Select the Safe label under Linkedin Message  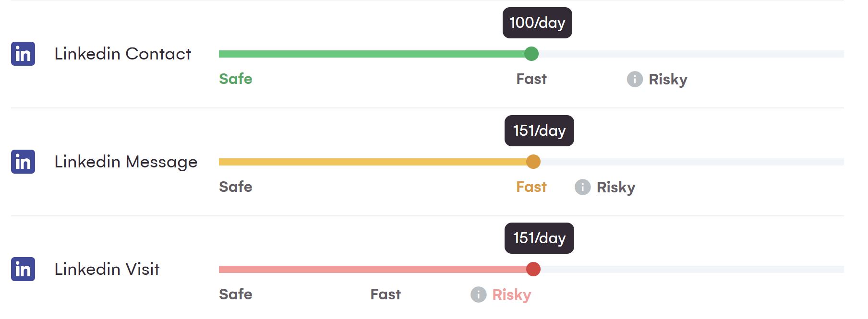point(235,187)
